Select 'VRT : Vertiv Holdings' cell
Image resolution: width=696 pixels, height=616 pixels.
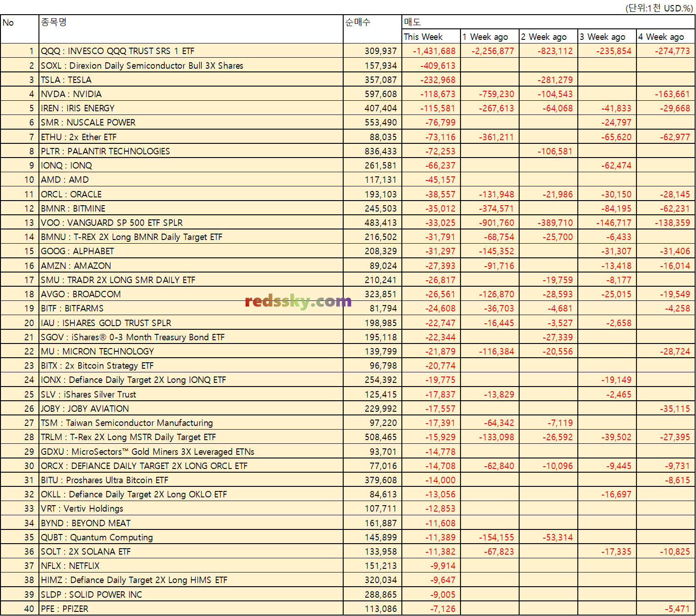point(191,508)
